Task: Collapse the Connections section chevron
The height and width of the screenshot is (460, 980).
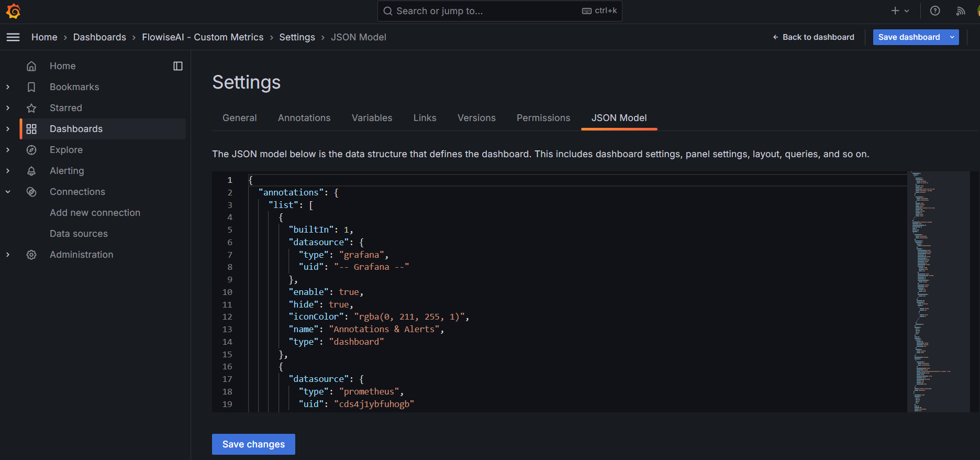Action: [x=8, y=192]
